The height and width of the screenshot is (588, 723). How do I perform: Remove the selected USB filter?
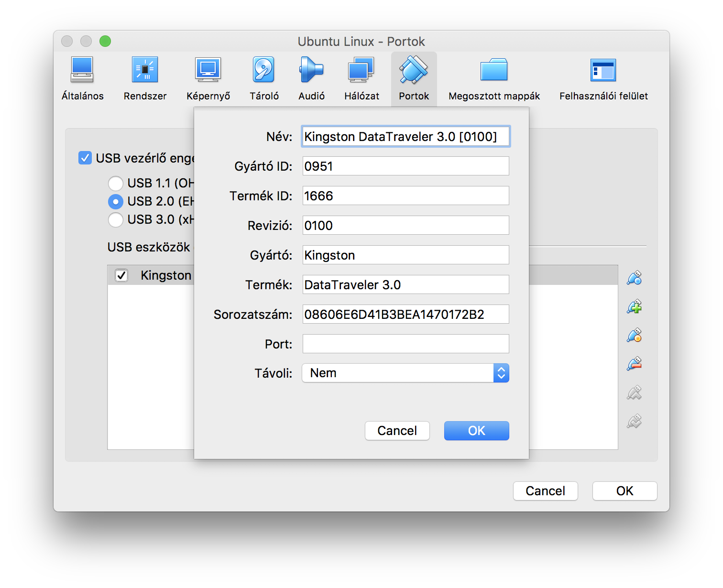click(x=635, y=364)
